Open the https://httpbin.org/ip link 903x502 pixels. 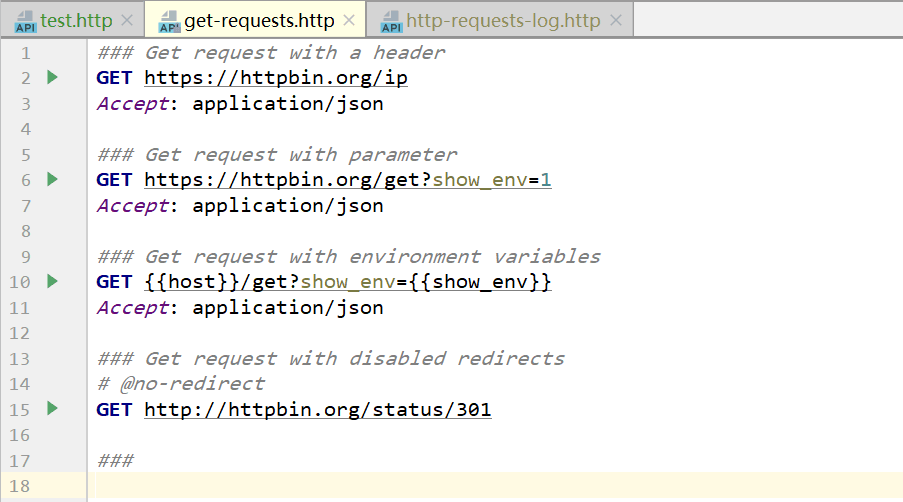[x=276, y=78]
